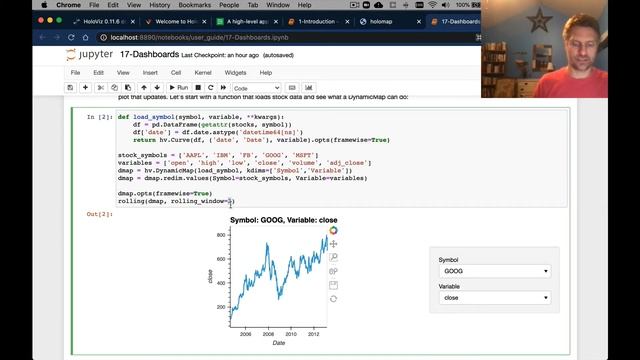Save notebook with the floppy disk icon

coord(70,88)
